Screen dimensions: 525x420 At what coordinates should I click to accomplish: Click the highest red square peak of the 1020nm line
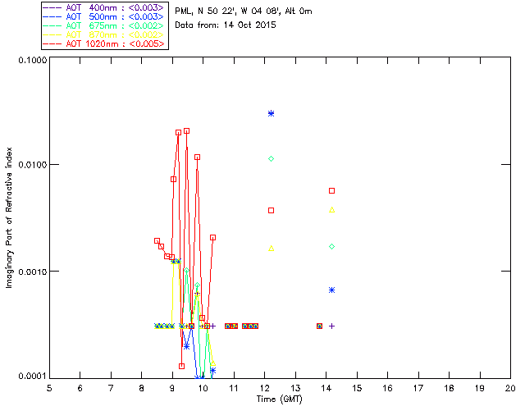point(186,131)
